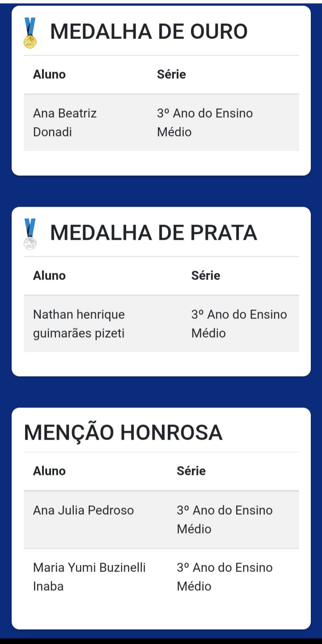Screen dimensions: 322x644
Task: Click Aluno column header in gold table
Action: tap(49, 74)
